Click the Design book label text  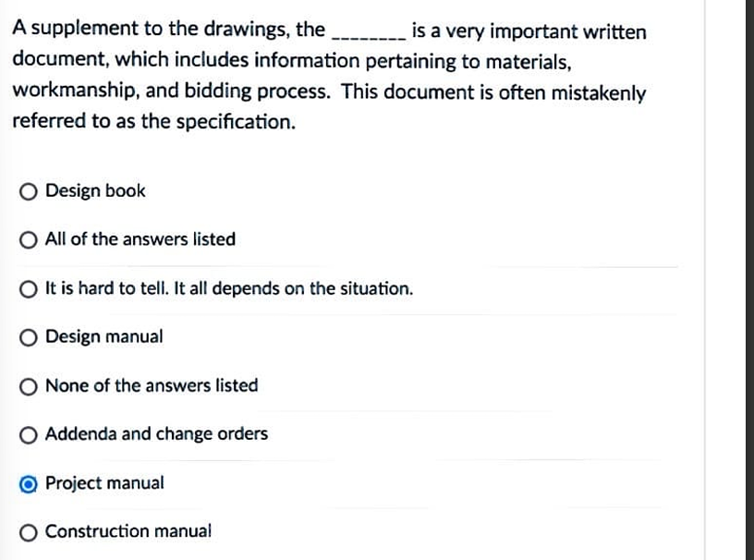94,190
